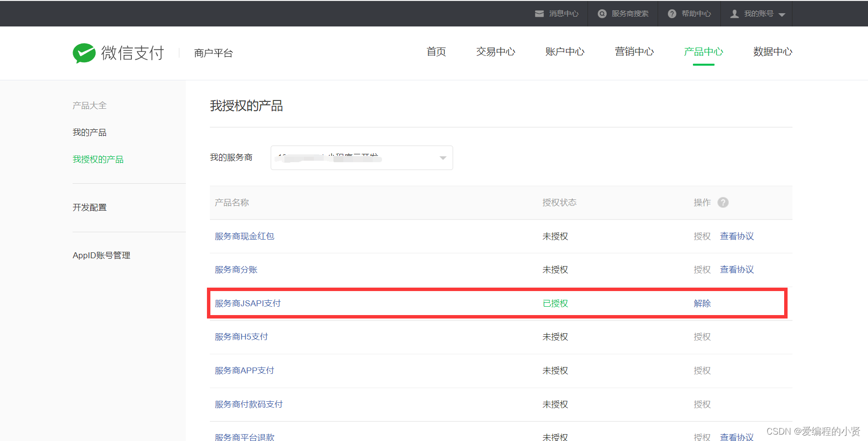868x441 pixels.
Task: Click 未授权 status for 服务商付款码支付
Action: (555, 404)
